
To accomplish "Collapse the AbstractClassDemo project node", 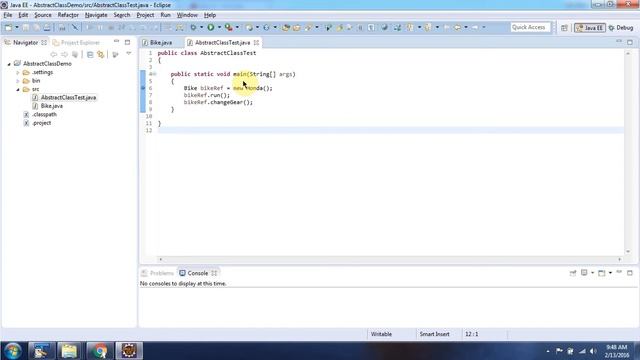I will point(9,64).
